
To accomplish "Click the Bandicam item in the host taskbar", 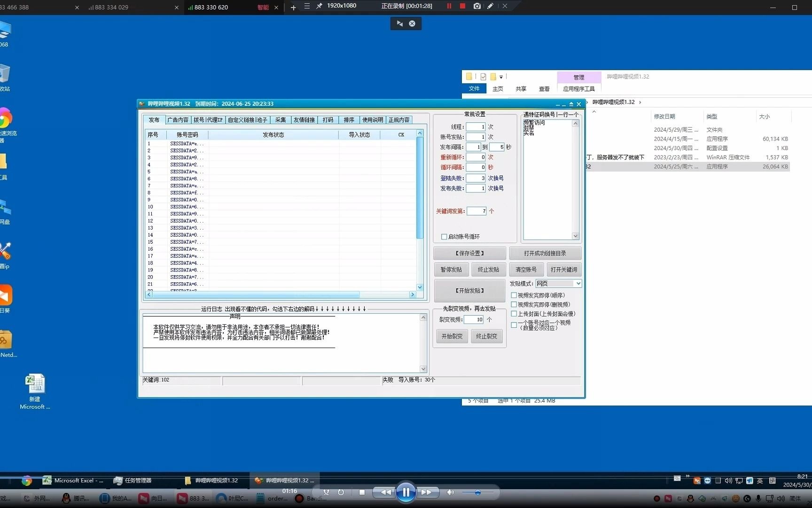I will click(x=310, y=498).
